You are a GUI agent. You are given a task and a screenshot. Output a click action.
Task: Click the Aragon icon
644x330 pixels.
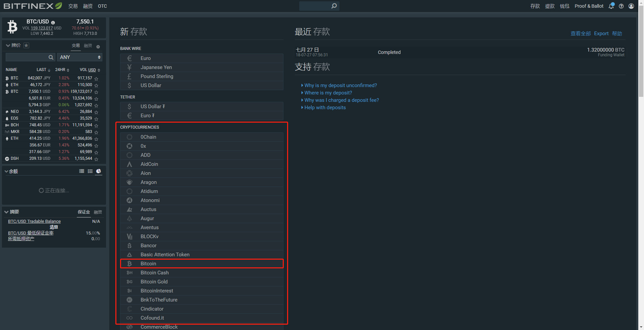(129, 182)
